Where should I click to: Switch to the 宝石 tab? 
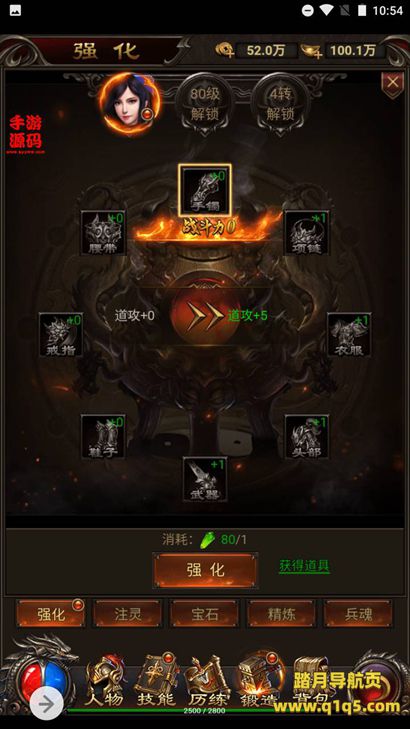[205, 614]
